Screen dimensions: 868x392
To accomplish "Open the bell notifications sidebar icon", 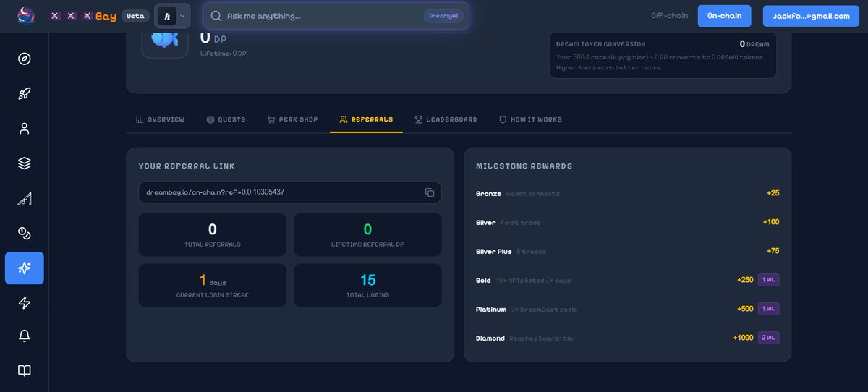I will (25, 336).
